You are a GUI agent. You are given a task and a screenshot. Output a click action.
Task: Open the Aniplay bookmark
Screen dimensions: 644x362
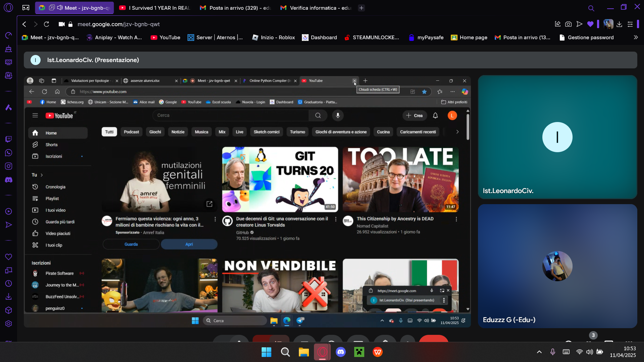click(x=114, y=38)
